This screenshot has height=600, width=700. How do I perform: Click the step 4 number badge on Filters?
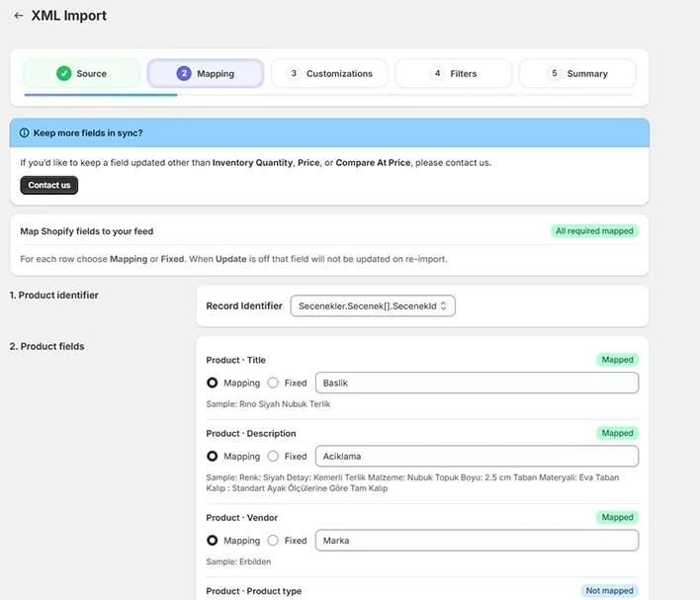[x=437, y=73]
